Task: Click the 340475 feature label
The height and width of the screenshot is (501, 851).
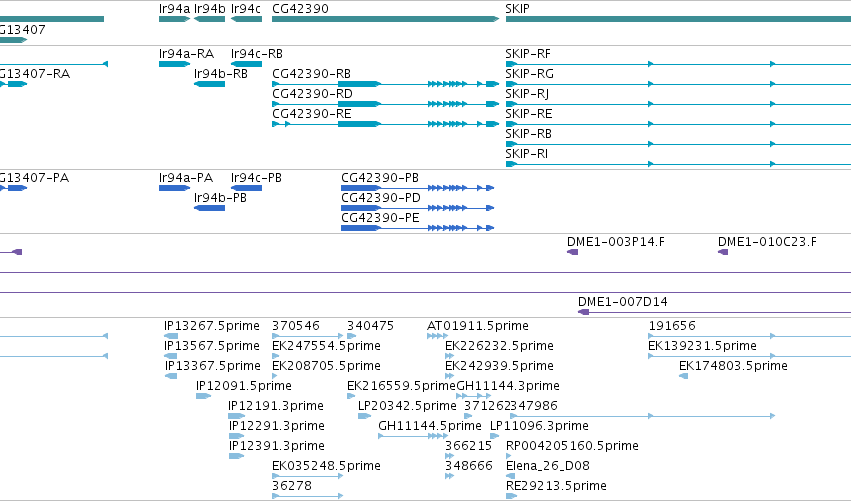Action: [x=371, y=326]
